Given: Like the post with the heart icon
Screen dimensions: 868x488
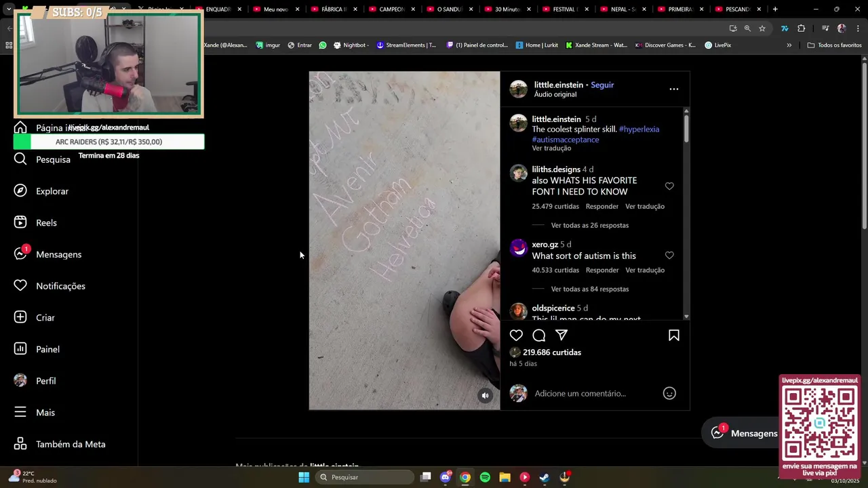Looking at the screenshot, I should coord(516,335).
